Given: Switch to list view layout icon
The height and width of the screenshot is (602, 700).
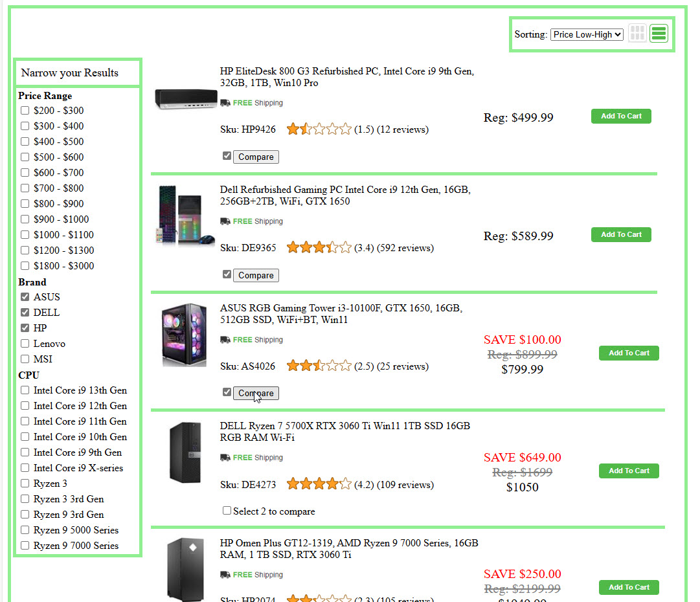Looking at the screenshot, I should (659, 34).
